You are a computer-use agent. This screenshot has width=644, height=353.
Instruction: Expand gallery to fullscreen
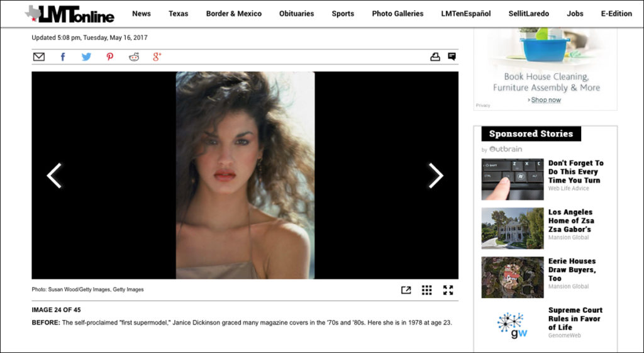pyautogui.click(x=448, y=290)
